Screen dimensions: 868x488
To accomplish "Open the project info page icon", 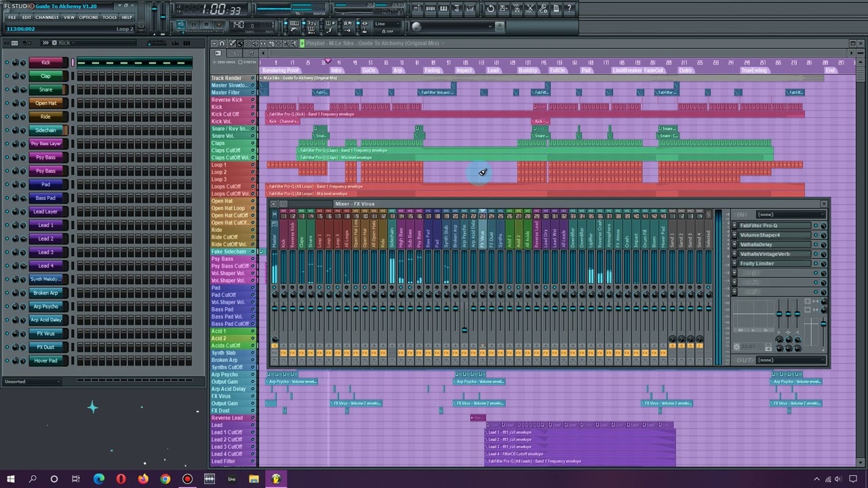I will click(556, 9).
